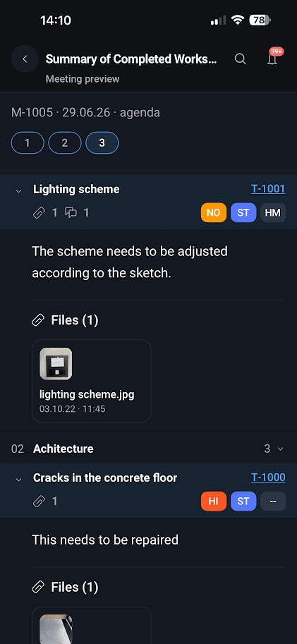This screenshot has height=644, width=297.
Task: Tap the red HI priority badge
Action: click(x=214, y=501)
